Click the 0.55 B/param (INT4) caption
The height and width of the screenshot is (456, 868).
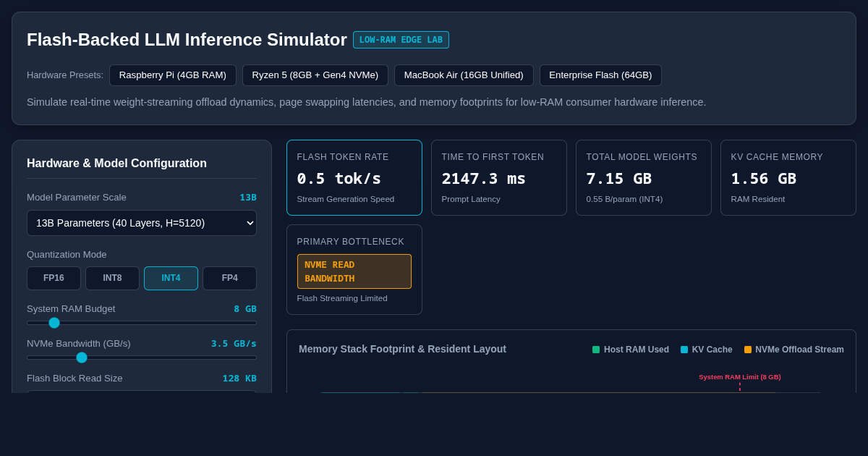click(624, 199)
